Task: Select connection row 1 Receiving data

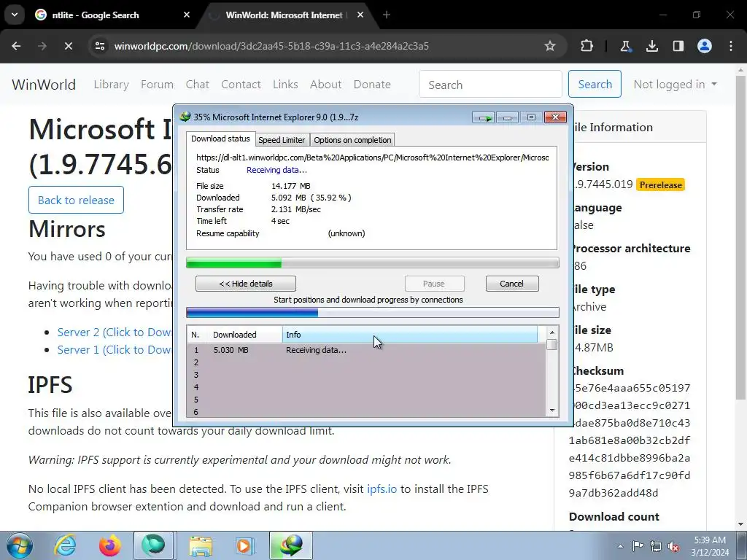Action: pos(366,350)
